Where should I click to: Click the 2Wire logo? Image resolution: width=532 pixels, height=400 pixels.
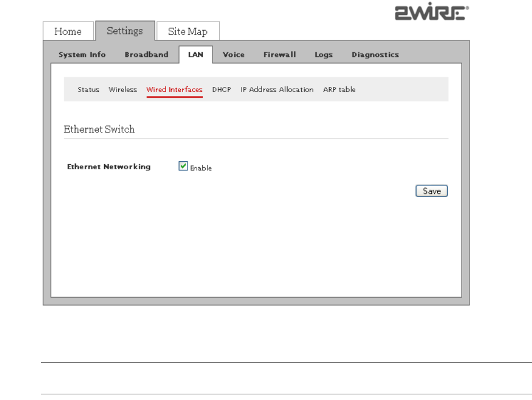[x=432, y=11]
